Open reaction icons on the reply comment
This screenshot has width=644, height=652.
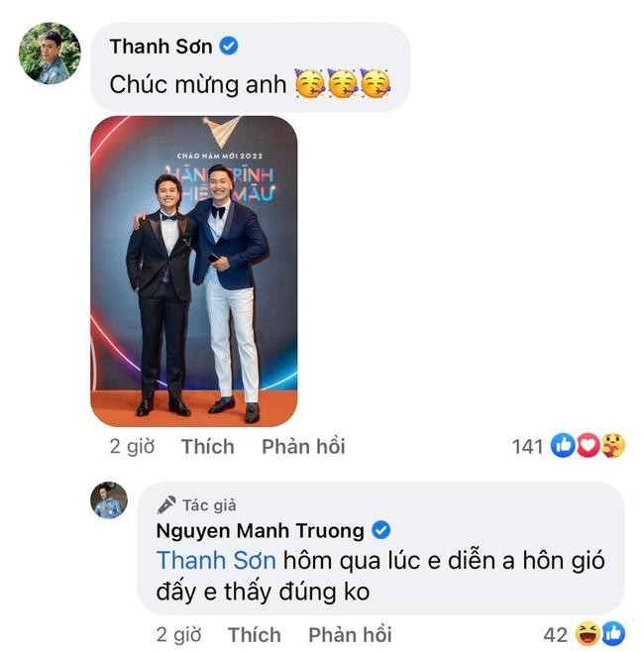pos(600,633)
